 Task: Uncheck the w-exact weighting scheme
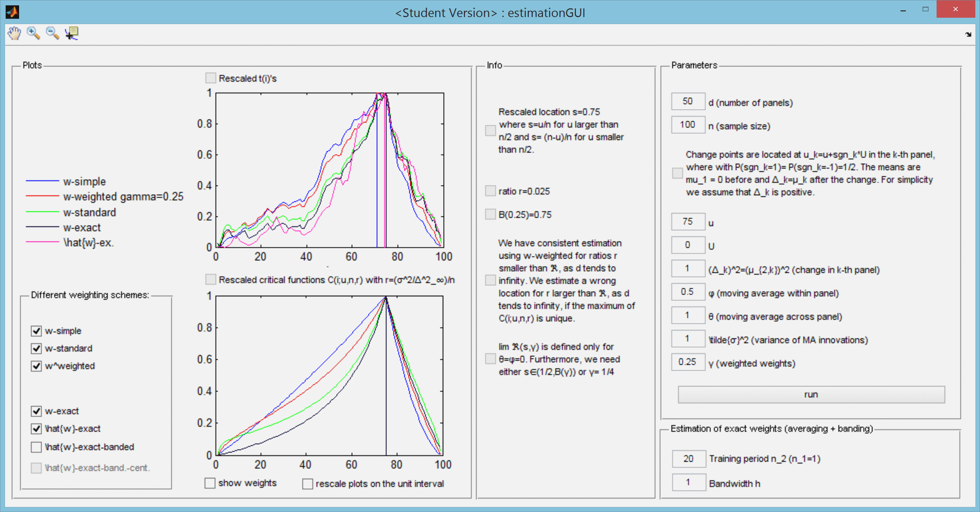[x=36, y=411]
